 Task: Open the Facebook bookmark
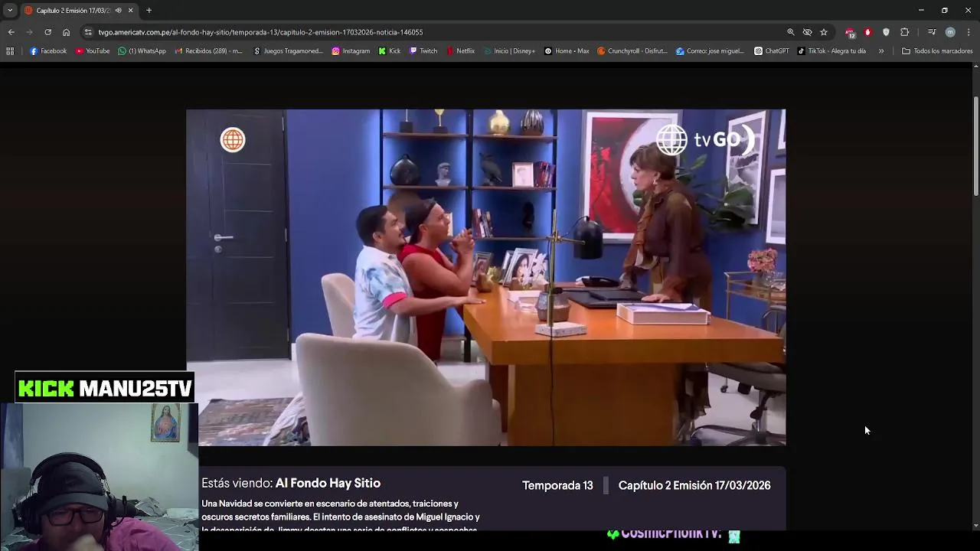48,51
